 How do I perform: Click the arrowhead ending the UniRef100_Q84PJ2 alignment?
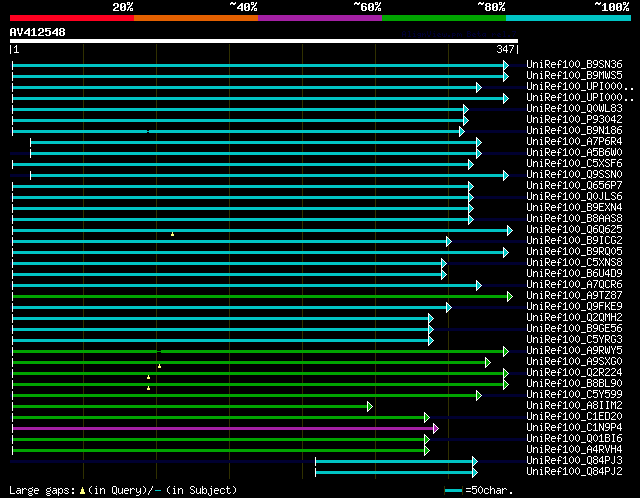(x=475, y=473)
